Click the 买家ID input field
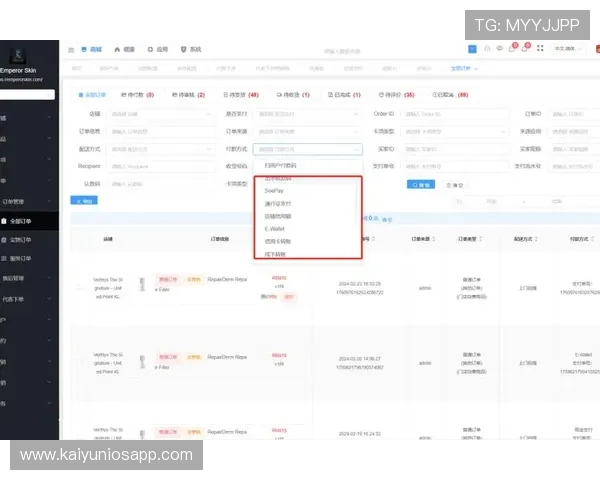The width and height of the screenshot is (600, 480). 455,149
